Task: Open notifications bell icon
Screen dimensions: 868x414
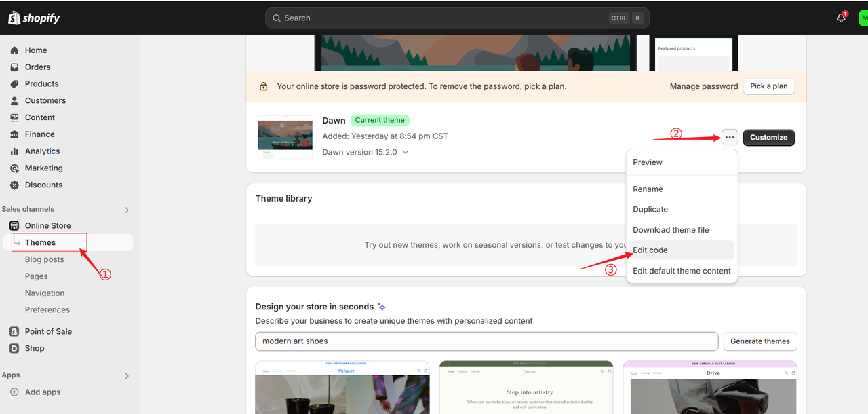Action: pyautogui.click(x=841, y=18)
